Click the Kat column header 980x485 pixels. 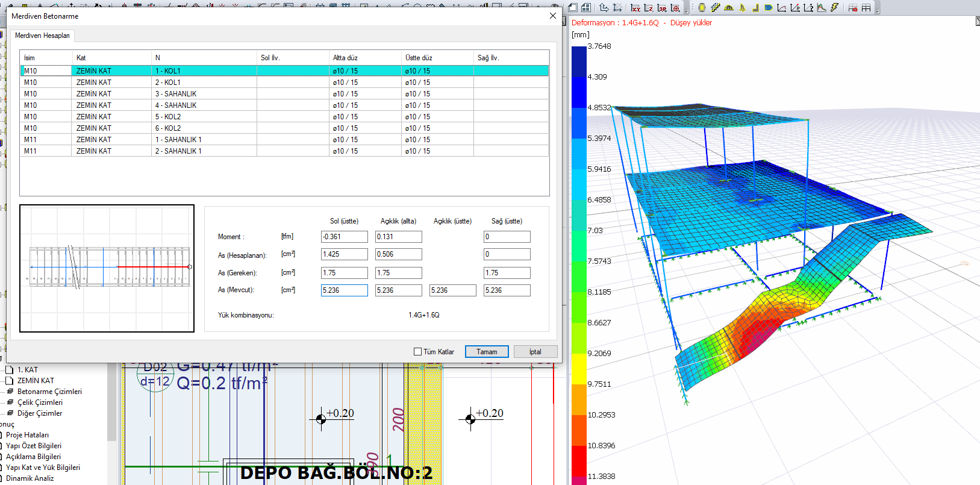pyautogui.click(x=111, y=58)
